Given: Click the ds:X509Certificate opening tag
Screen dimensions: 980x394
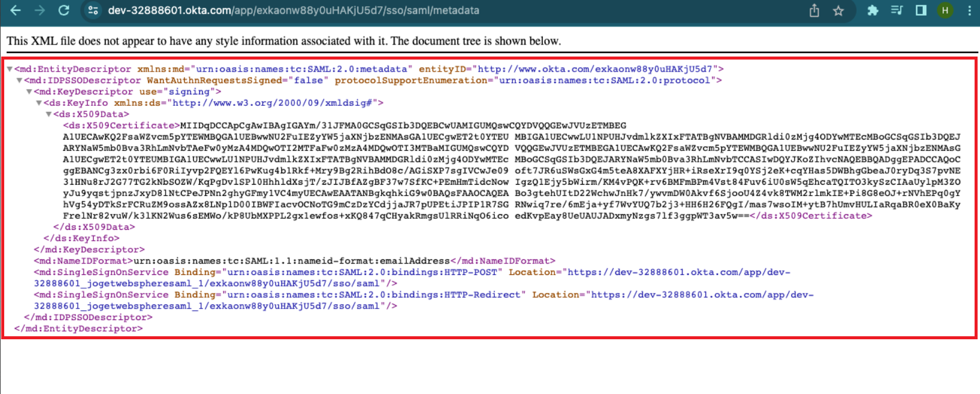Looking at the screenshot, I should (x=121, y=126).
